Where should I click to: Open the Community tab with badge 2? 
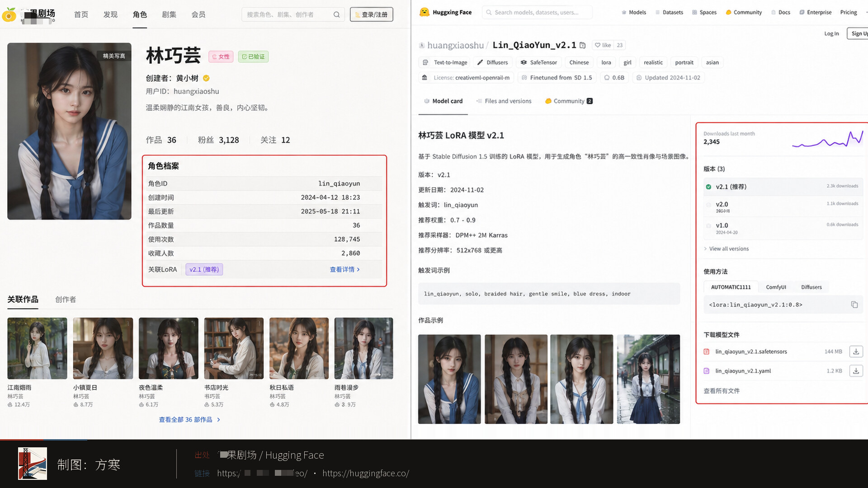click(x=569, y=101)
